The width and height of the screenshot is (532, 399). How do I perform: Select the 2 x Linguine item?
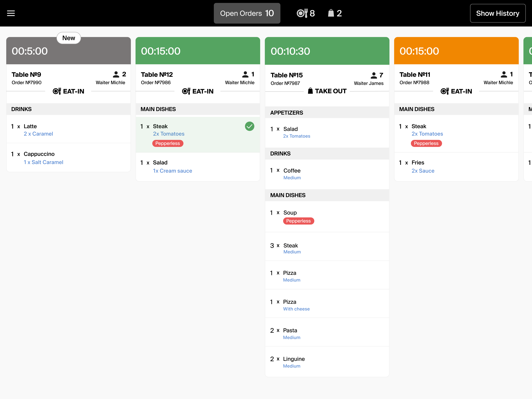click(327, 362)
